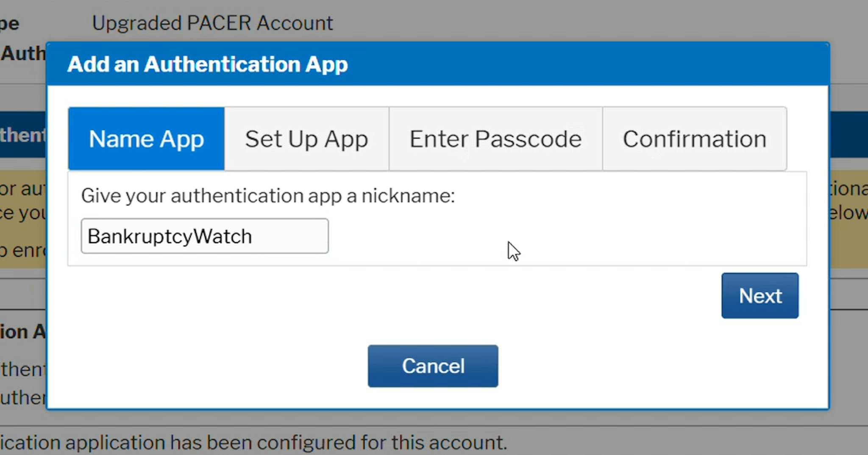The height and width of the screenshot is (455, 868).
Task: Select the BankruptcyWatch nickname text
Action: point(170,236)
